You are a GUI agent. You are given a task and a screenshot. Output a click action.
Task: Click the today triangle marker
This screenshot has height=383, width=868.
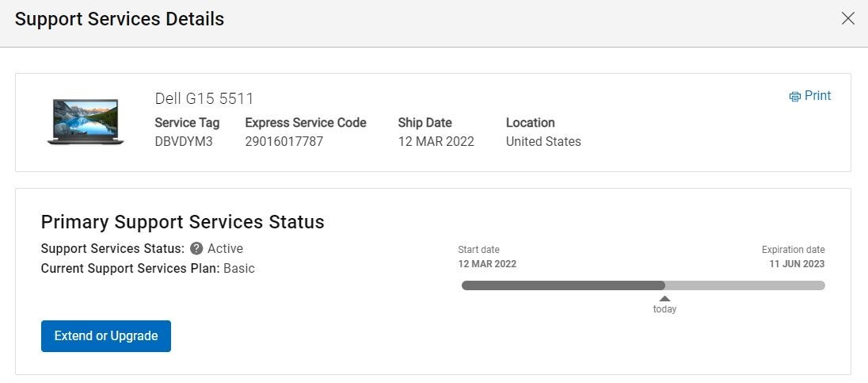(x=664, y=298)
